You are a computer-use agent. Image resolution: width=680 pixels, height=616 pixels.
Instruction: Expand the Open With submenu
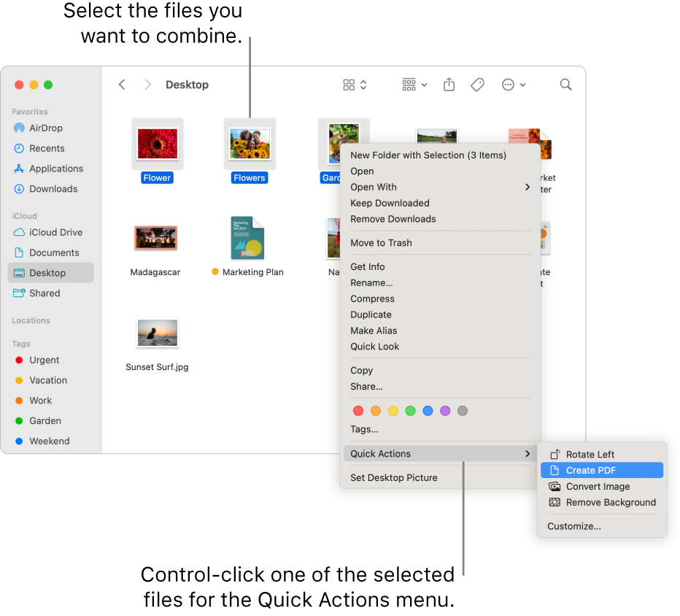point(374,187)
